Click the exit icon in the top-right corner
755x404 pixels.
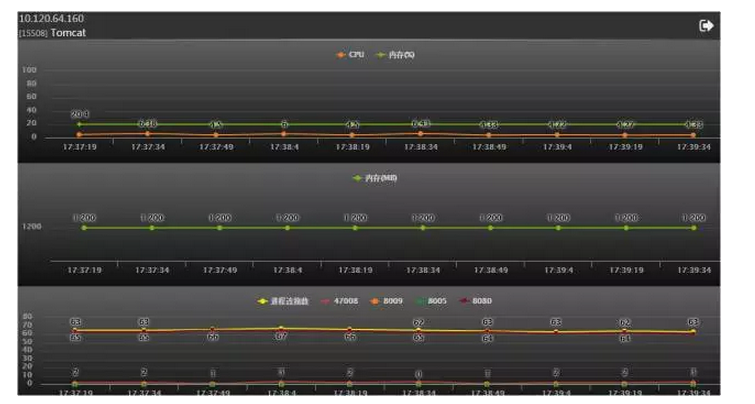706,26
